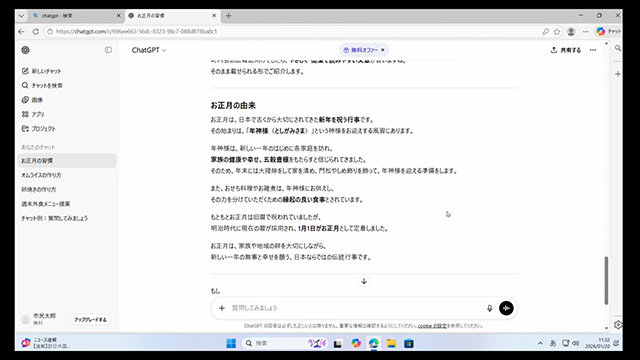640x360 pixels.
Task: Open the projects (プロジェクト) section
Action: pos(38,129)
